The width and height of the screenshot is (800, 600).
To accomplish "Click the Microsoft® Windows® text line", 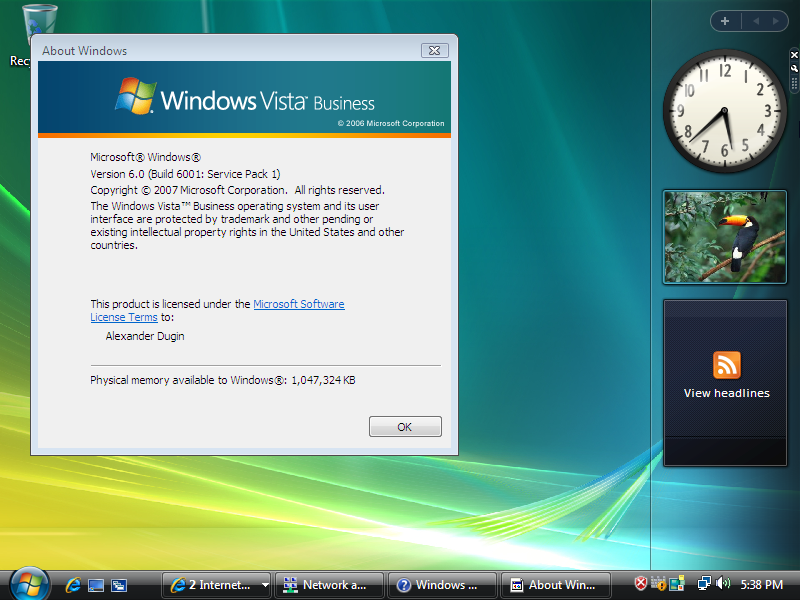I will coord(145,157).
